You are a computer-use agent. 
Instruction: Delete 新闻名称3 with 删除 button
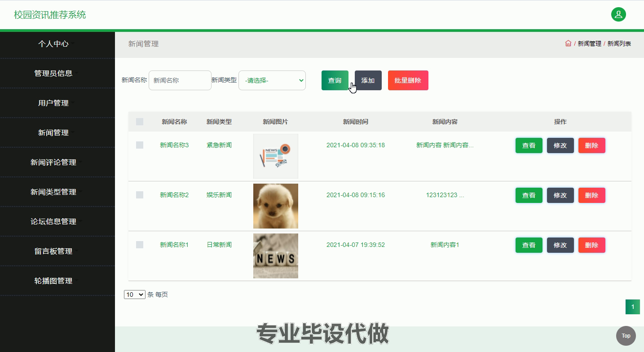(592, 145)
